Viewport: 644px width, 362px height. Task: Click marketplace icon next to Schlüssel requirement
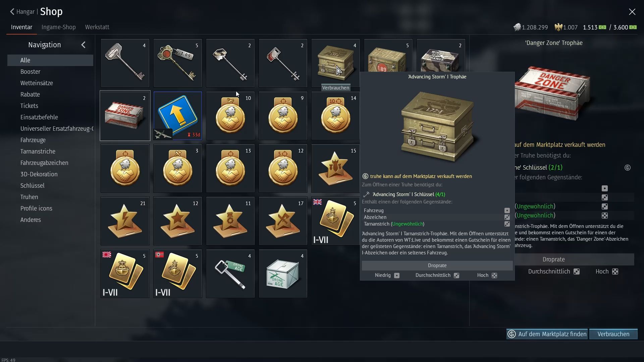[628, 168]
